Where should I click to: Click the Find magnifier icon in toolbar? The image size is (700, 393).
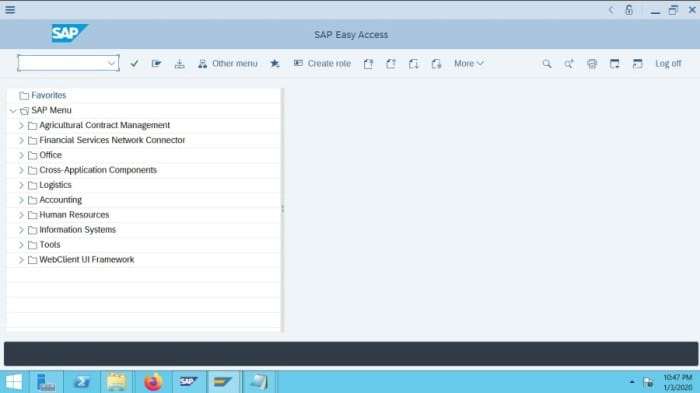pyautogui.click(x=546, y=64)
